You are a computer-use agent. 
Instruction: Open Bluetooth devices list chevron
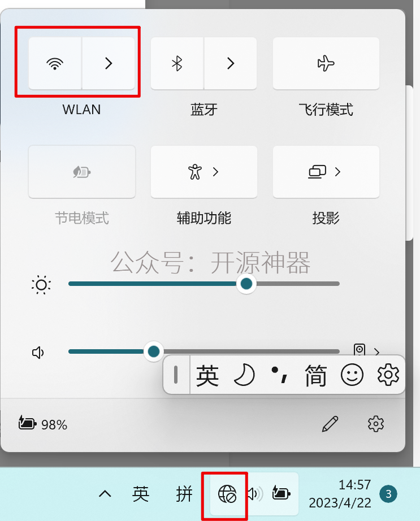(231, 63)
